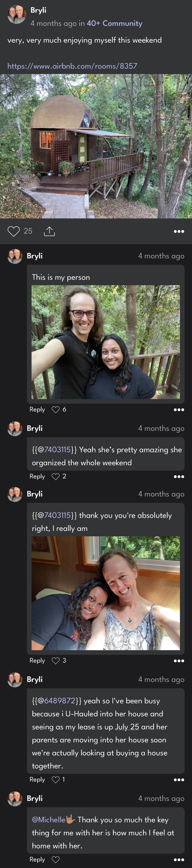Open options for 'organized the whole weekend' comment

pos(179,477)
